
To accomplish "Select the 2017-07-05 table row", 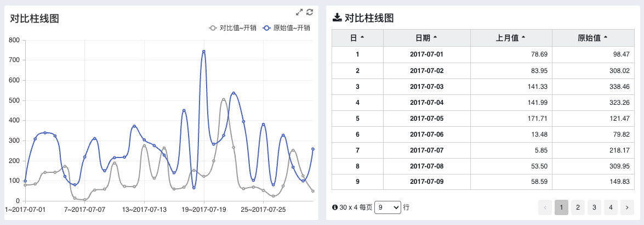I will [x=483, y=119].
